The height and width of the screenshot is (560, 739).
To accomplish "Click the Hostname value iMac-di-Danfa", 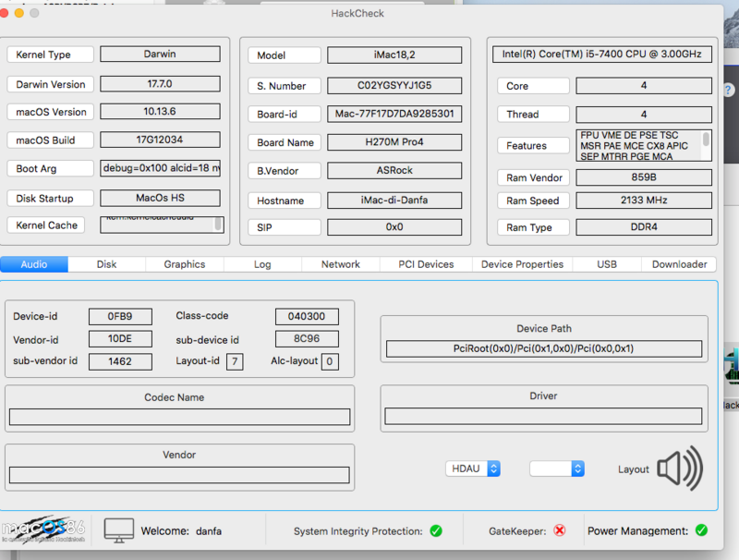I will pos(394,201).
